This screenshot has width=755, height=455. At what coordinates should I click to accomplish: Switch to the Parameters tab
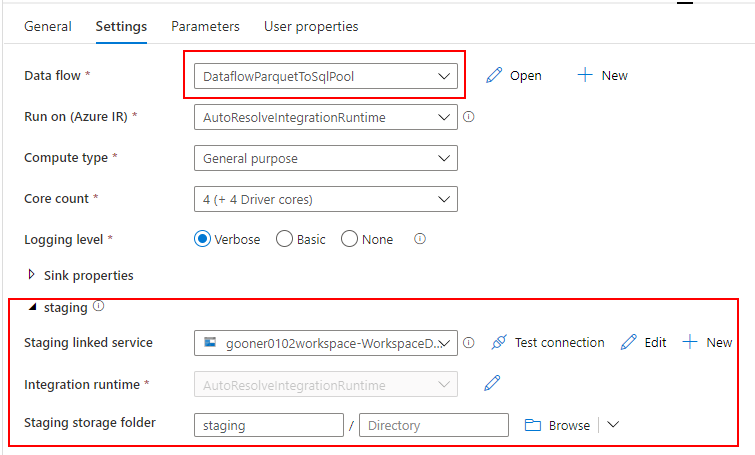(205, 26)
